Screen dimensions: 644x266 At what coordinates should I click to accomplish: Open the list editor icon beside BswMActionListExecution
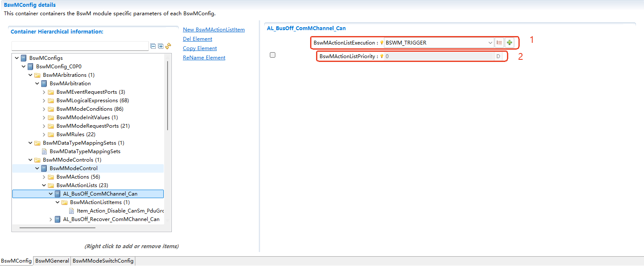499,42
